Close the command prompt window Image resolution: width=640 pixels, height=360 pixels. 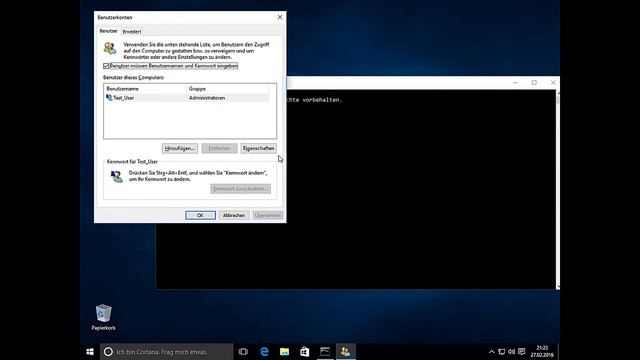click(553, 82)
